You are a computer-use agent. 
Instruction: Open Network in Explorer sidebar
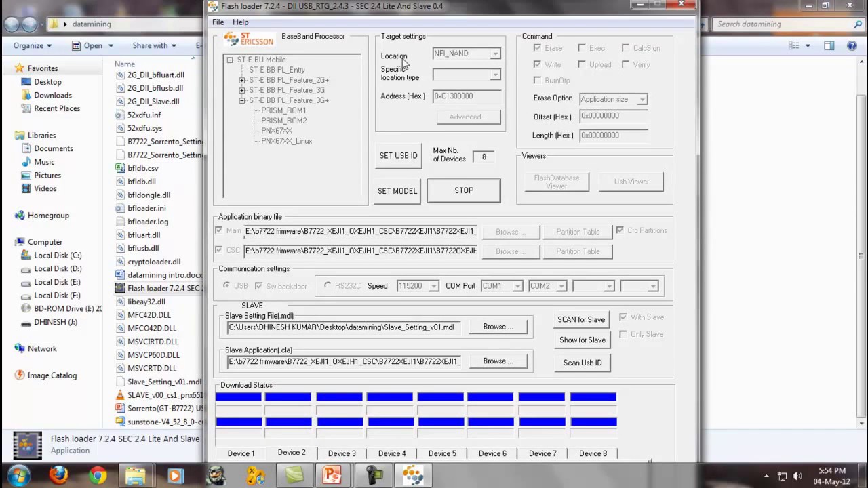42,349
